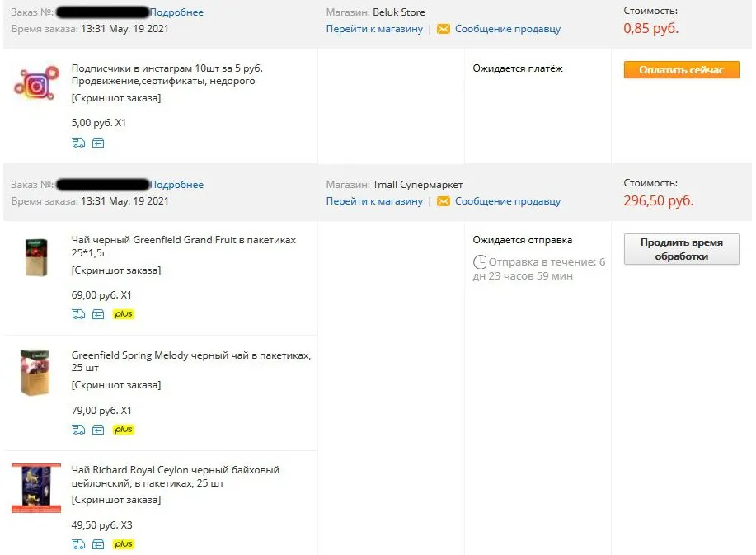
Task: Open Instagram subscribers product thumbnail
Action: (x=36, y=83)
